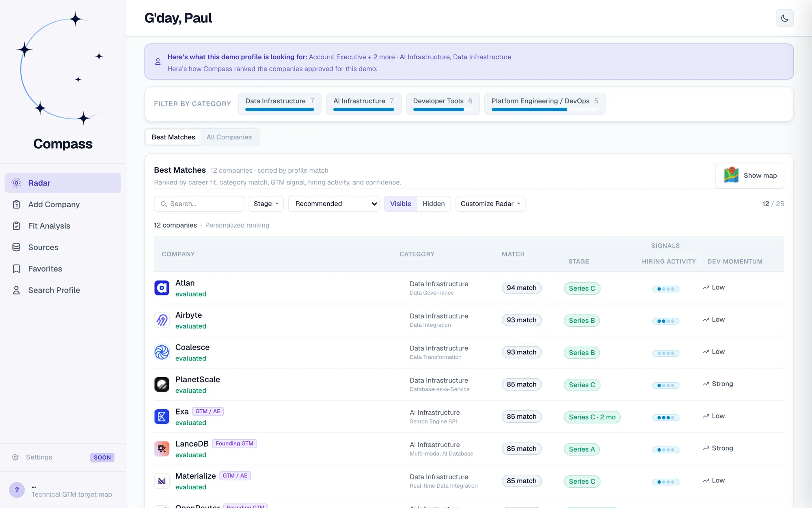Toggle the Data Infrastructure category filter
This screenshot has width=812, height=508.
coord(279,104)
